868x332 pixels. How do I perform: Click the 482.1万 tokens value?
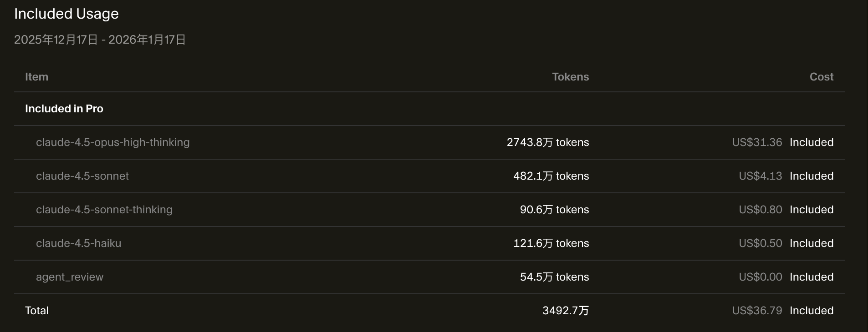point(551,176)
